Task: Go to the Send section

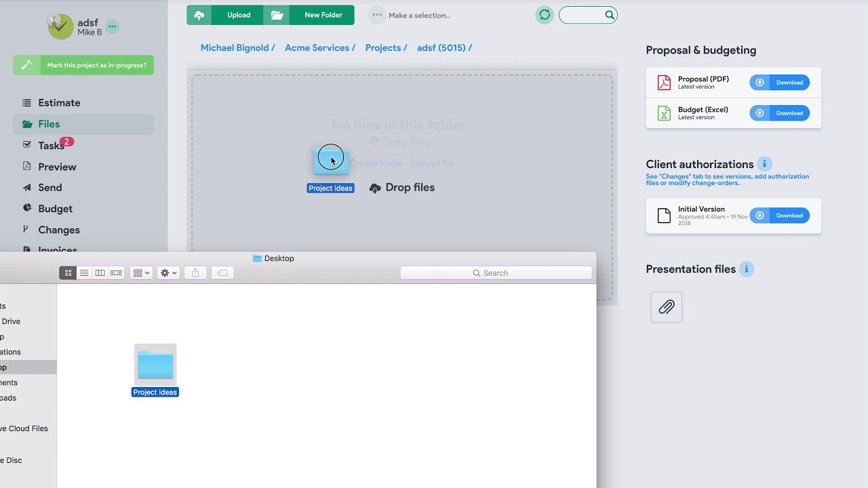Action: (x=50, y=188)
